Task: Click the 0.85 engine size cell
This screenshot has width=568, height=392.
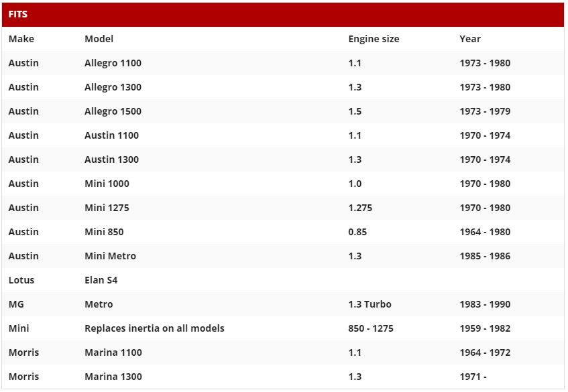Action: [x=357, y=232]
